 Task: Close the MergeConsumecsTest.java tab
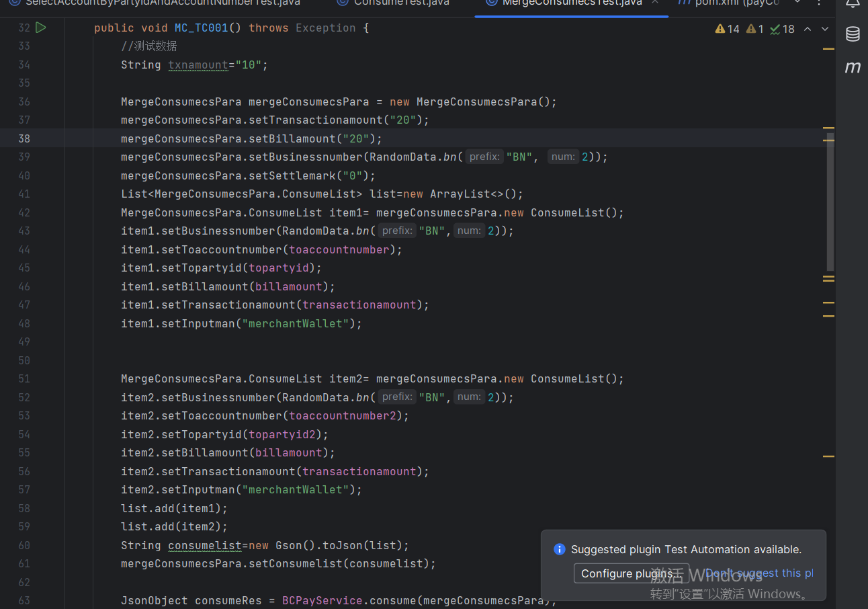click(655, 3)
